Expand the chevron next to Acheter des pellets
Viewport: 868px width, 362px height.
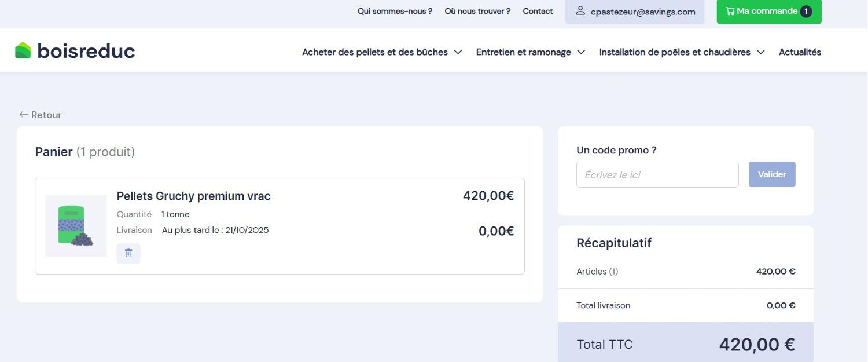458,52
